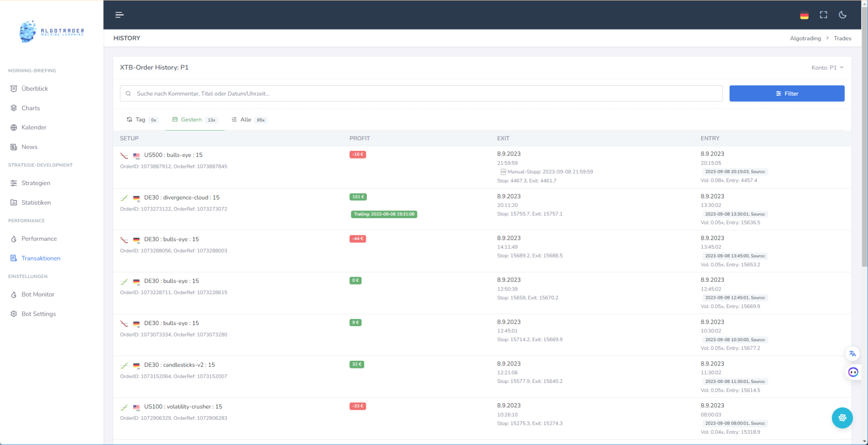Click the -16 € profit badge

(358, 155)
